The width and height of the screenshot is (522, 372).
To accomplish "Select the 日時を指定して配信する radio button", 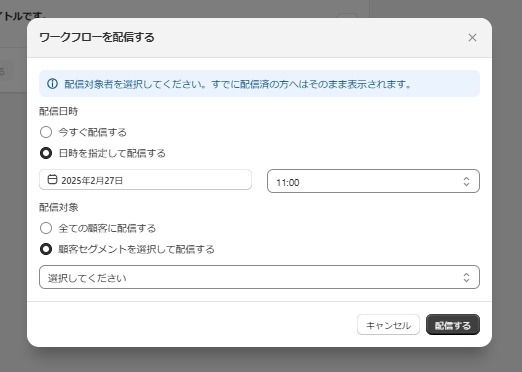I will [46, 153].
